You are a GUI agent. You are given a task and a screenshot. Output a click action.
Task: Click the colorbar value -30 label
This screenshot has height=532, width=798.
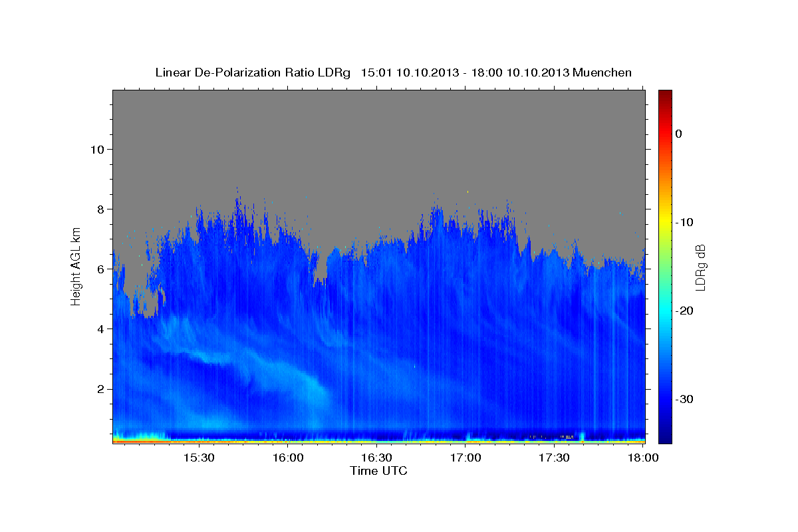[x=685, y=399]
